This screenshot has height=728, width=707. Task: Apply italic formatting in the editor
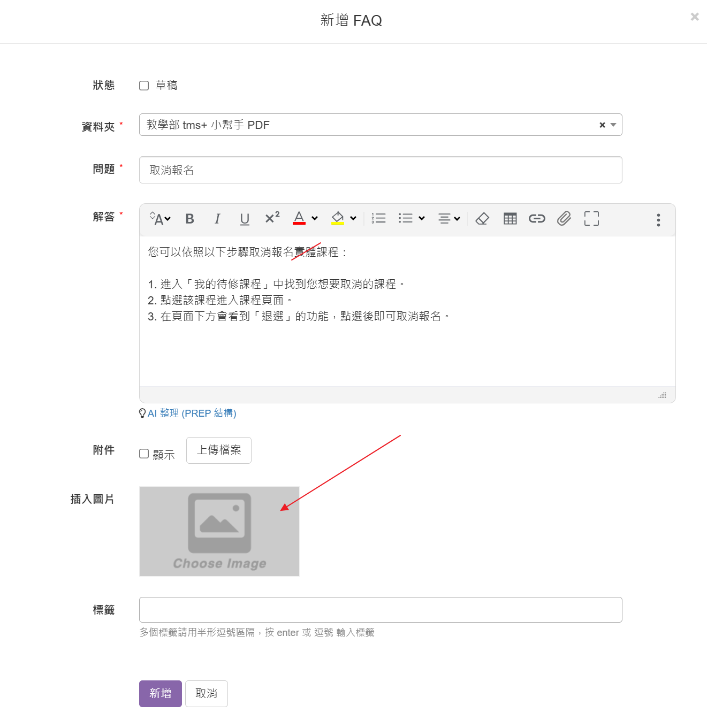217,219
